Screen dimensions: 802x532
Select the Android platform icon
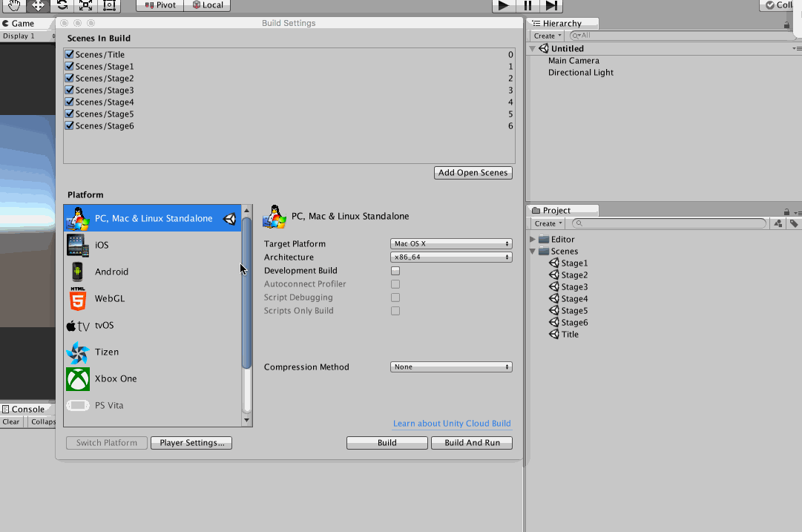(x=78, y=272)
